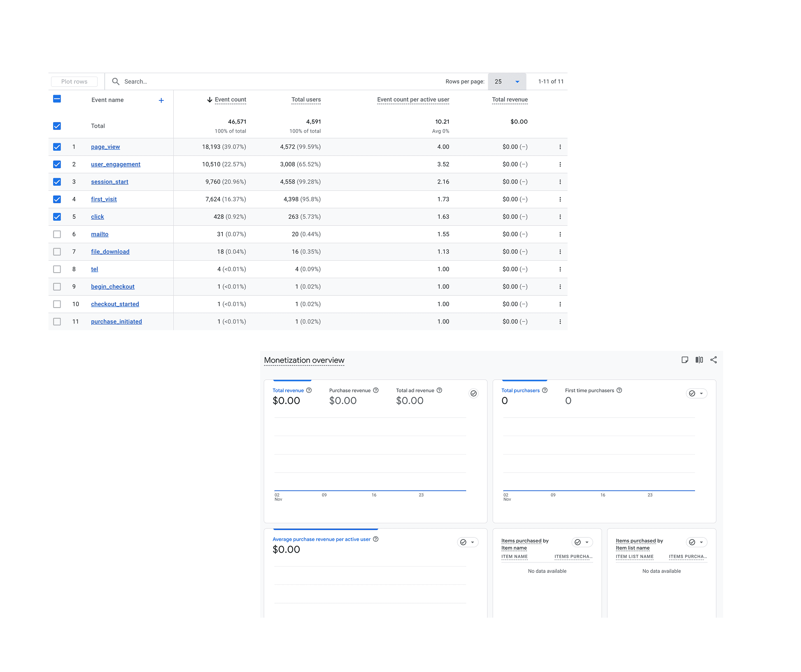The image size is (801, 672).
Task: Open three-dot menu for purchase_initiated row
Action: pos(560,322)
